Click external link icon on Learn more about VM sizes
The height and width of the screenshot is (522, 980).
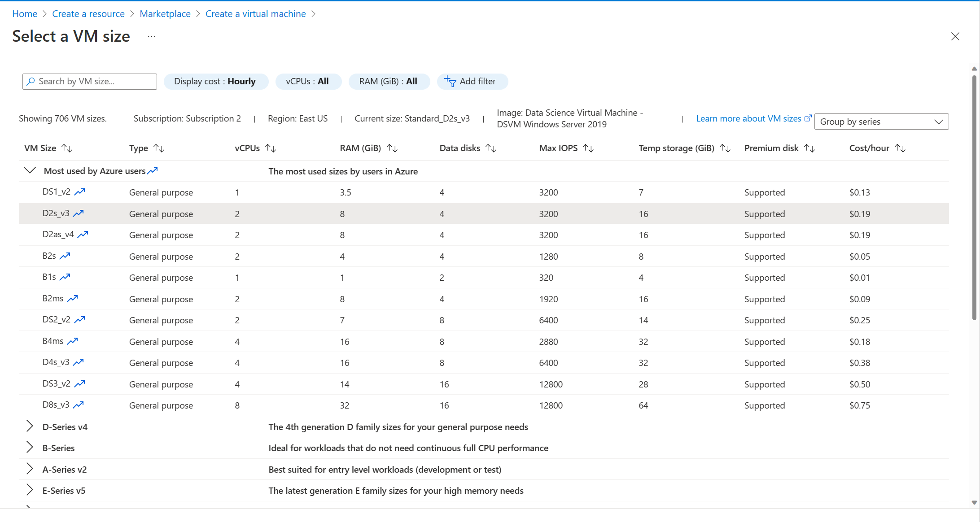809,117
